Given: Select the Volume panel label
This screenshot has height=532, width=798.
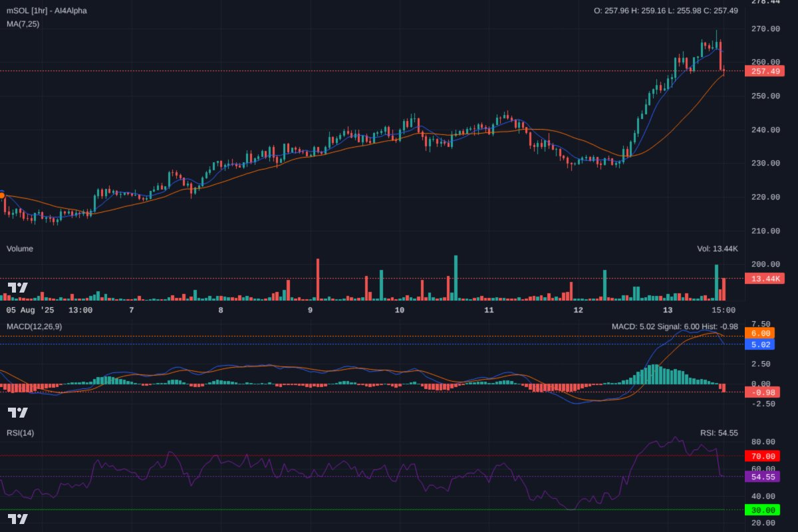Looking at the screenshot, I should tap(19, 248).
